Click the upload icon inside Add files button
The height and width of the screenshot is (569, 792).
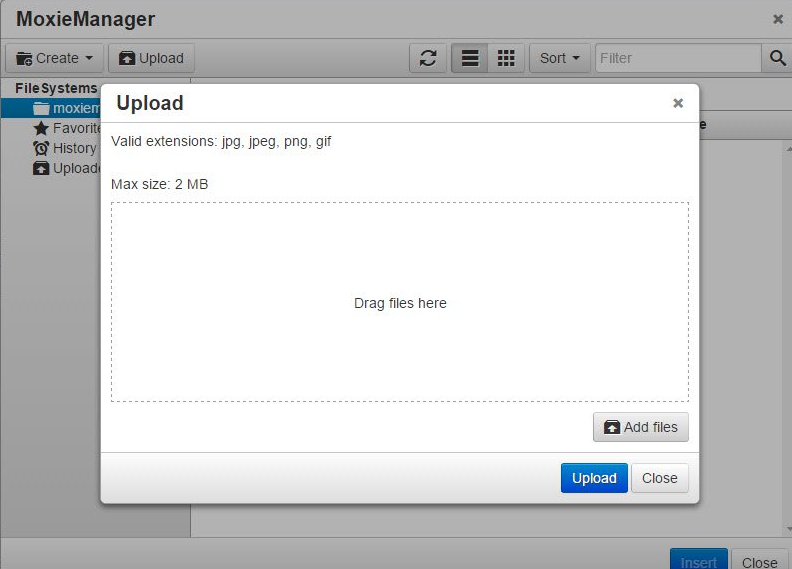(612, 428)
